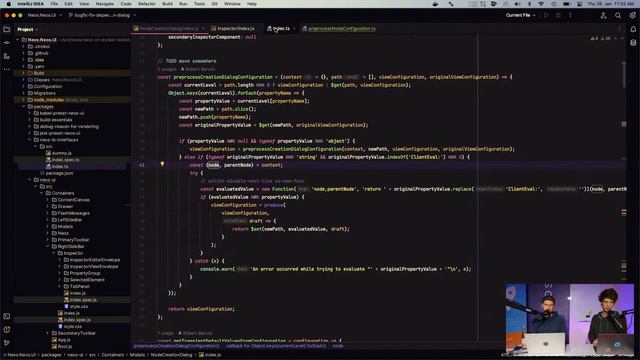Select package.json in project tree

[x=59, y=173]
